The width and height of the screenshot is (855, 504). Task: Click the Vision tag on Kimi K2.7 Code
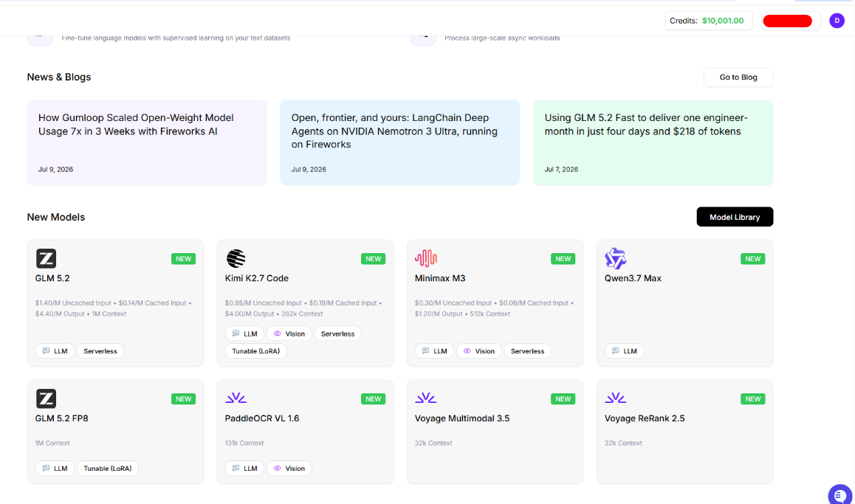(x=289, y=334)
